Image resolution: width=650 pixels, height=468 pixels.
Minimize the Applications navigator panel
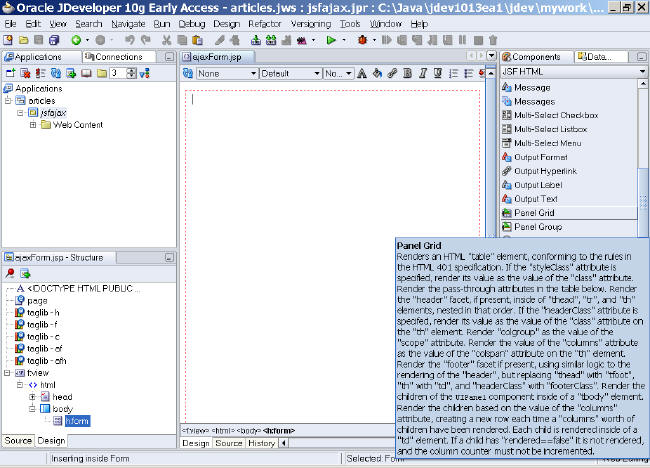click(x=169, y=57)
